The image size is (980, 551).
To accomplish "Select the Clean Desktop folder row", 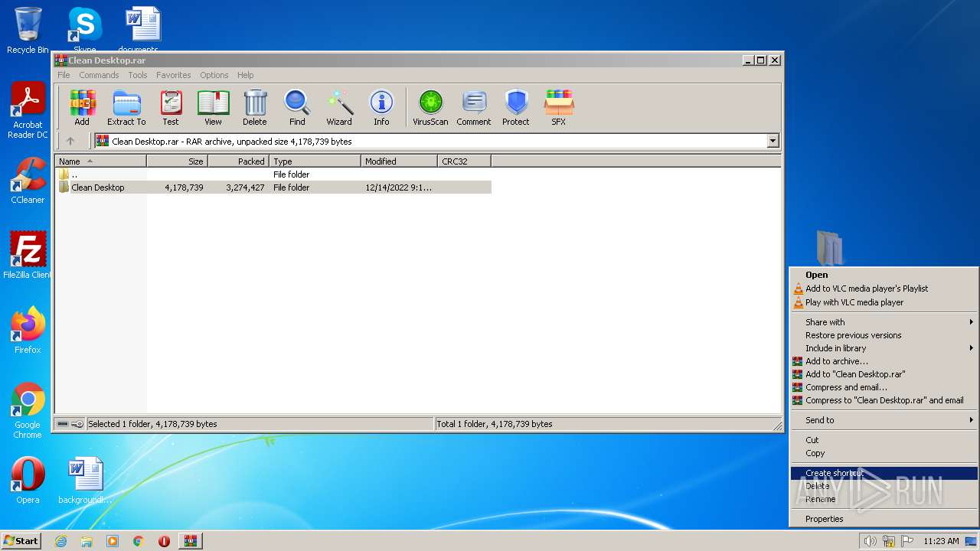I will pos(274,187).
